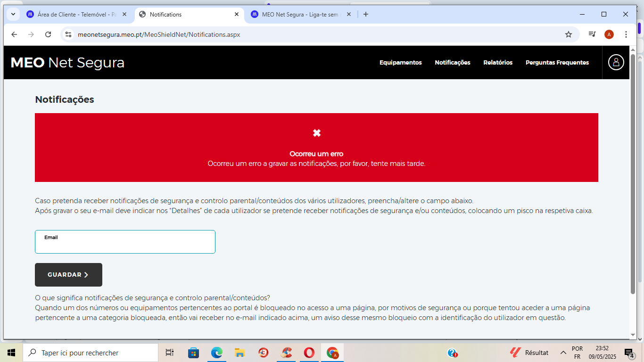Click the scrollbar down arrow

633,335
